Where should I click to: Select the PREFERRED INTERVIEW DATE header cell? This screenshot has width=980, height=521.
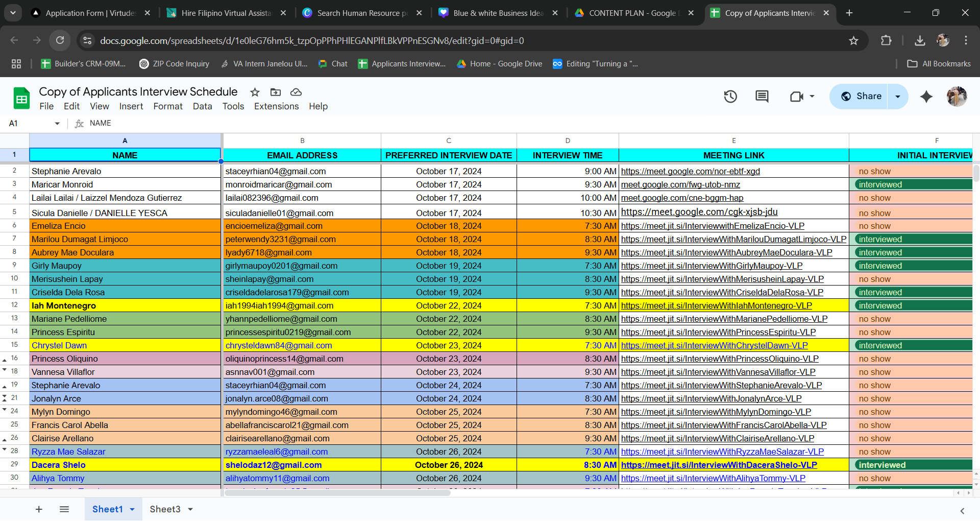pos(448,155)
